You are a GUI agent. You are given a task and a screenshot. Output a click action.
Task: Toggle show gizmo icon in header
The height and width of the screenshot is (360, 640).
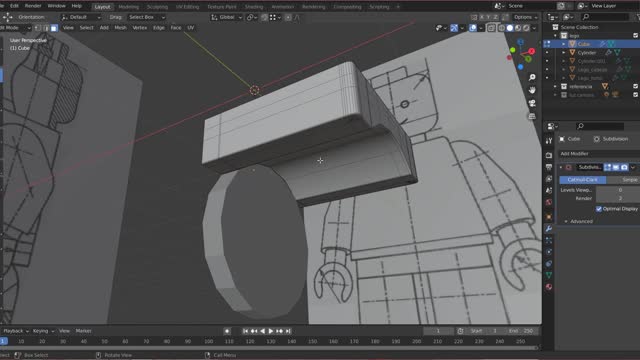click(x=454, y=28)
